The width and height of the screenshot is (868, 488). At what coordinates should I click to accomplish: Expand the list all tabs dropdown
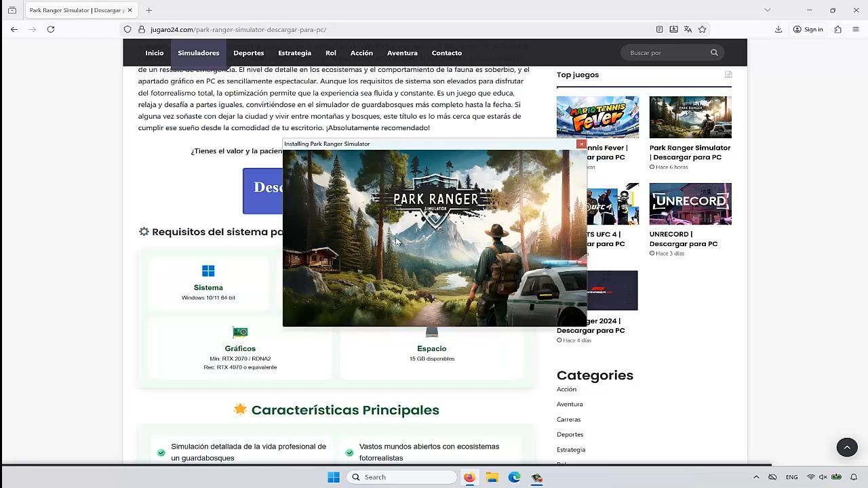[x=767, y=10]
